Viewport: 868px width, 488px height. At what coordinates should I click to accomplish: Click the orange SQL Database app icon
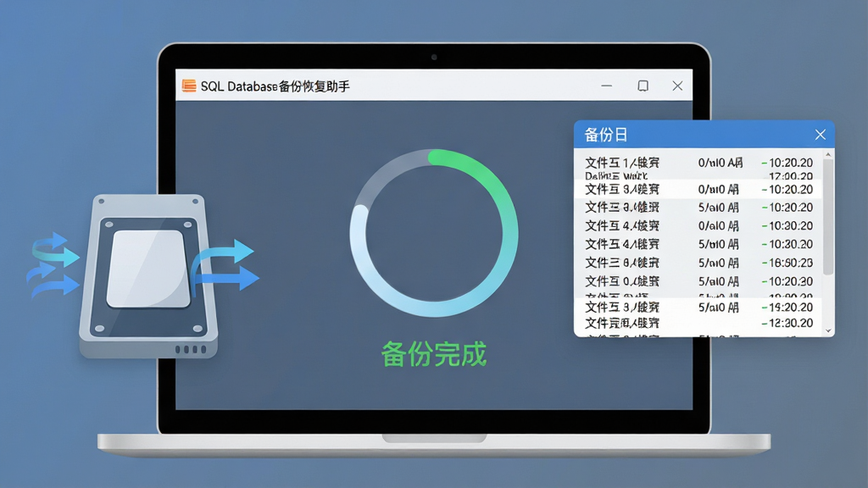pos(189,86)
